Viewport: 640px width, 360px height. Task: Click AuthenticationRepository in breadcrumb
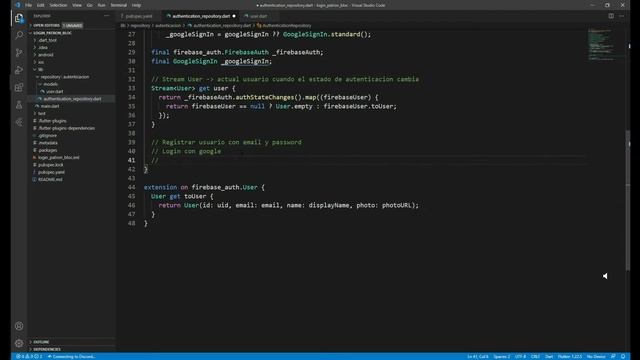[x=287, y=25]
